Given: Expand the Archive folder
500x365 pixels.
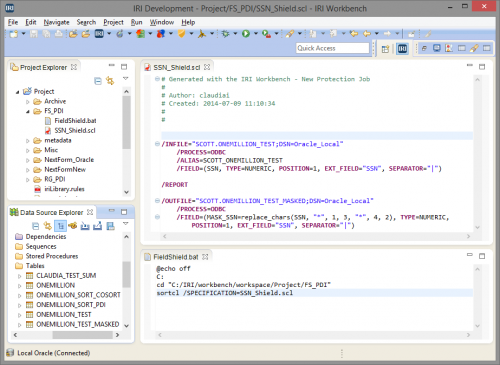Looking at the screenshot, I should tap(28, 102).
